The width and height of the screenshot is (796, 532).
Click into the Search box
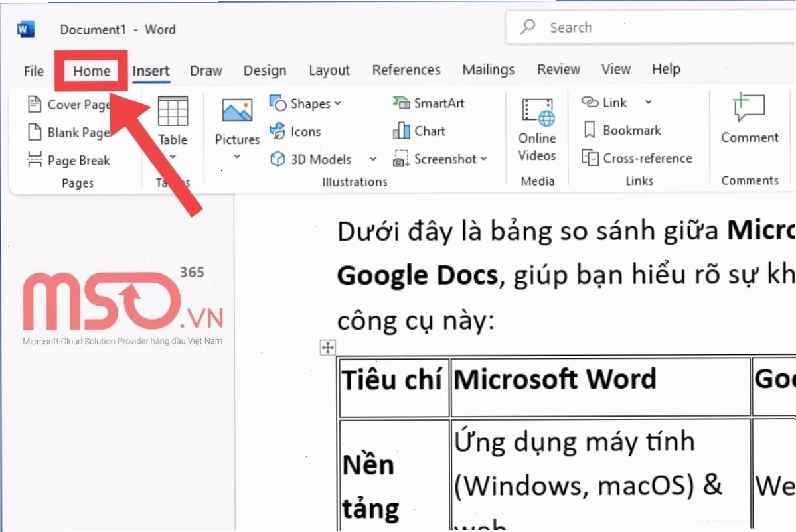pos(651,27)
